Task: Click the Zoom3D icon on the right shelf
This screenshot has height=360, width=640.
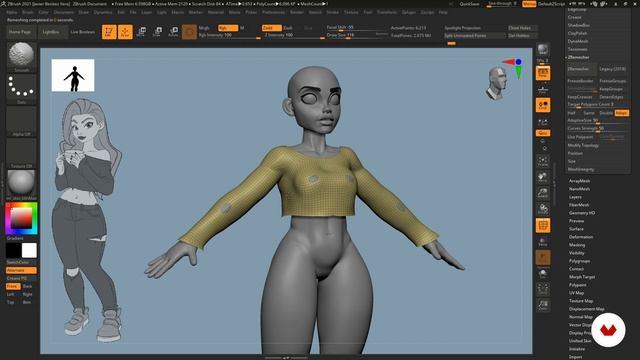Action: [x=543, y=193]
